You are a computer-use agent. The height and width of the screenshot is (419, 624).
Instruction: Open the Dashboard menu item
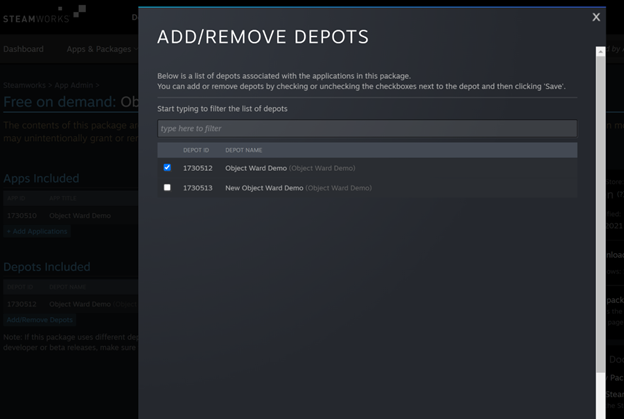23,49
